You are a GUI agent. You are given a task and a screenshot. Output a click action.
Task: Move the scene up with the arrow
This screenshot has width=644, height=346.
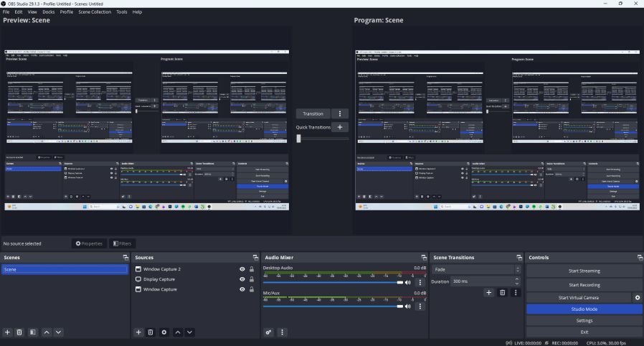tap(47, 332)
